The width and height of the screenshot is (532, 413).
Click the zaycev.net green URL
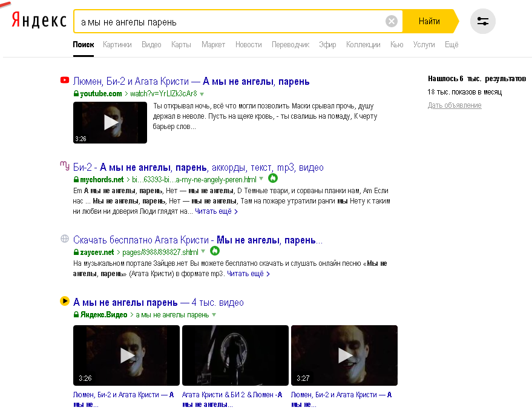97,252
